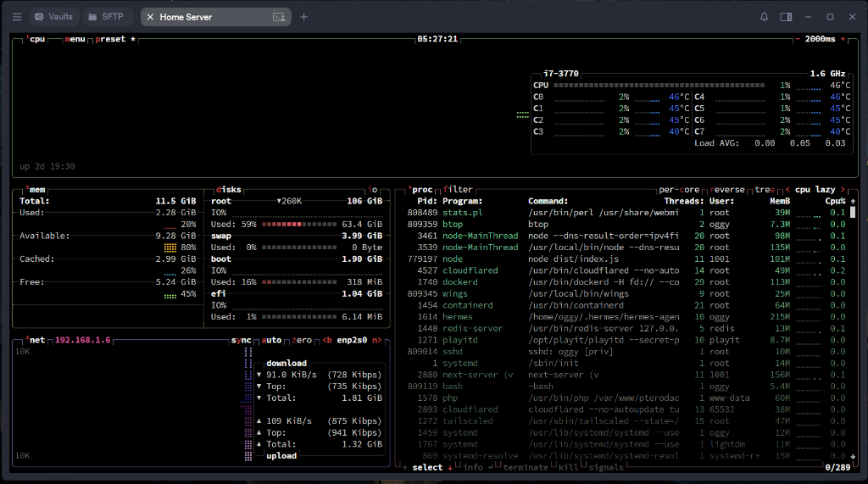The width and height of the screenshot is (868, 484).
Task: Open the hamburger menu icon
Action: pos(17,17)
